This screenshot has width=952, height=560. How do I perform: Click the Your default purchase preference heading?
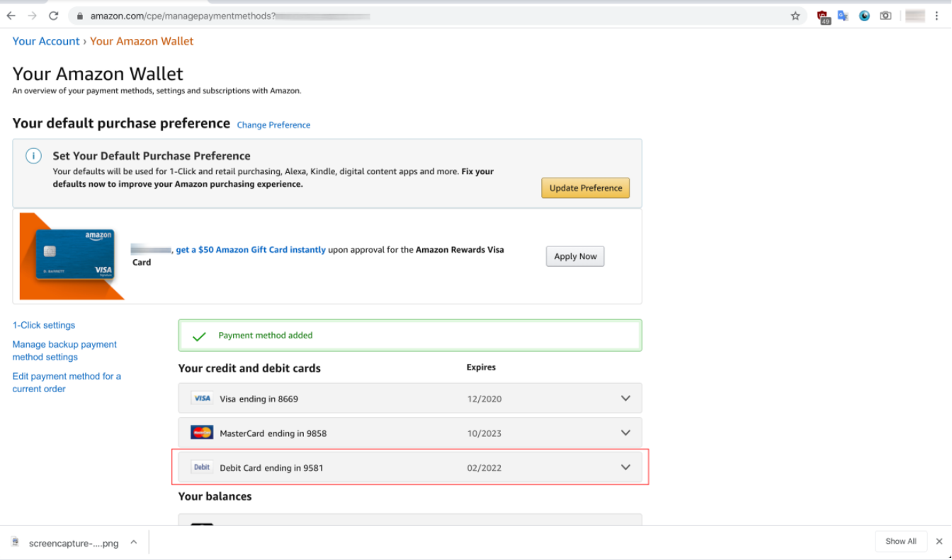pyautogui.click(x=121, y=123)
